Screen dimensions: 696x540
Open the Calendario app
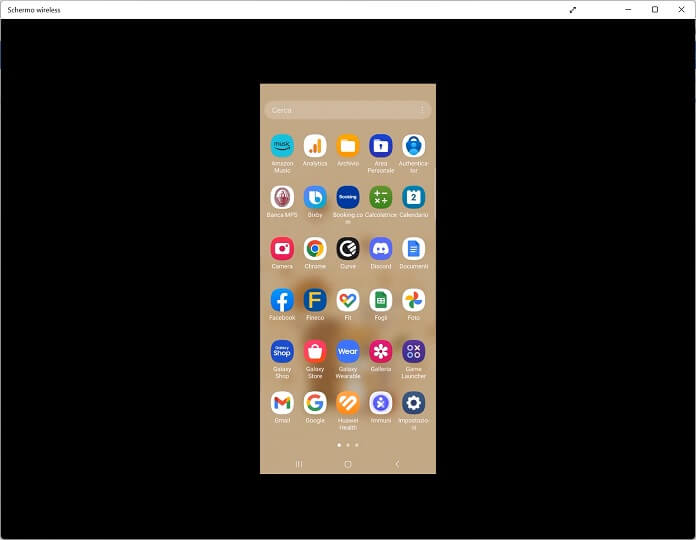[414, 197]
